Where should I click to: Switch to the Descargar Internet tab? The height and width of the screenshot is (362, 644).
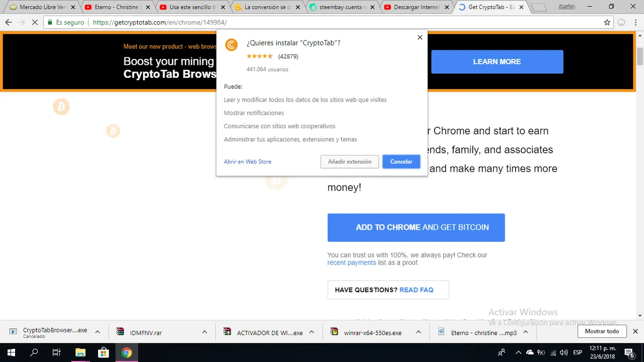(415, 7)
